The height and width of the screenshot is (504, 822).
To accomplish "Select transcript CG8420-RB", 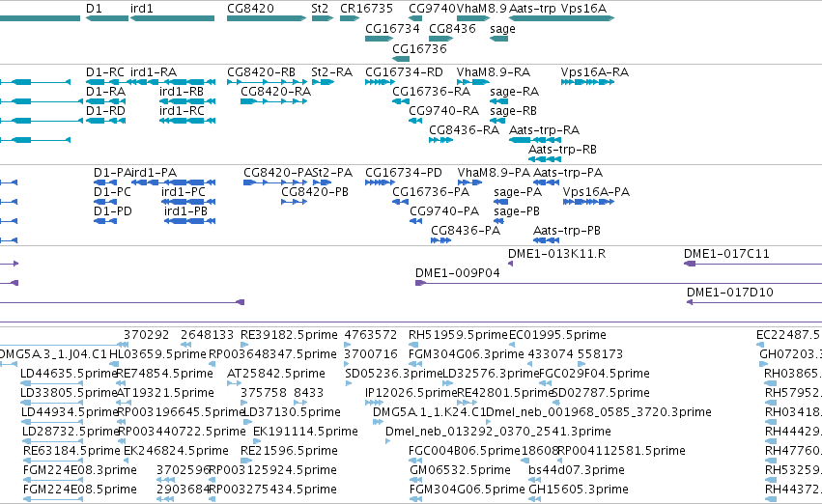I will click(261, 71).
